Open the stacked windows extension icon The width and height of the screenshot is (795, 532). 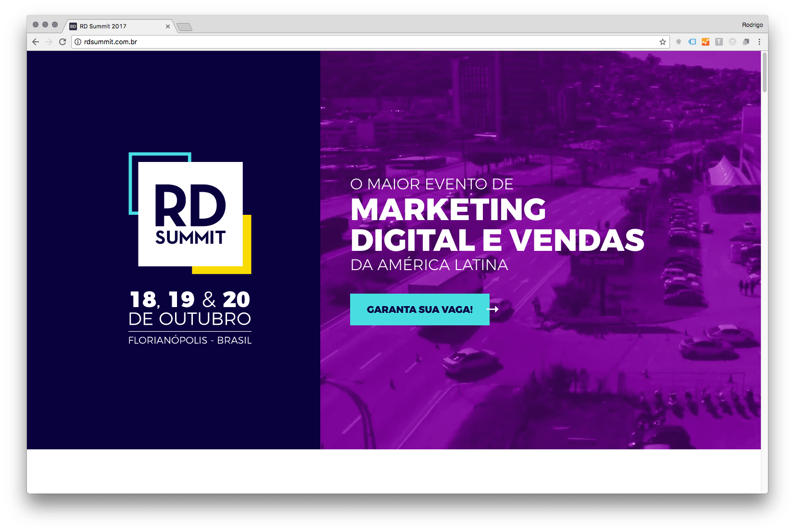click(746, 42)
